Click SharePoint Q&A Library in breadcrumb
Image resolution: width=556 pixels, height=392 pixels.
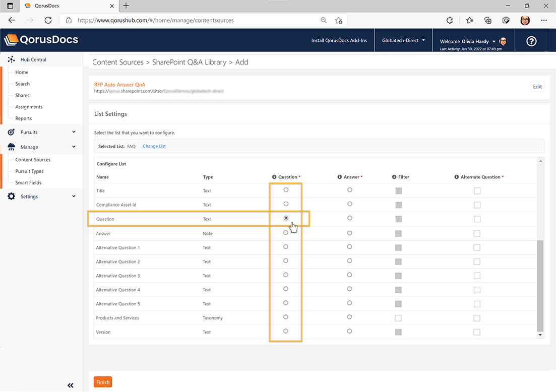tap(190, 62)
